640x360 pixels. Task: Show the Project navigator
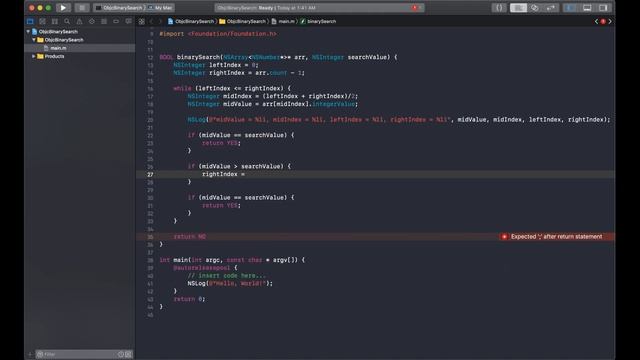[x=30, y=21]
